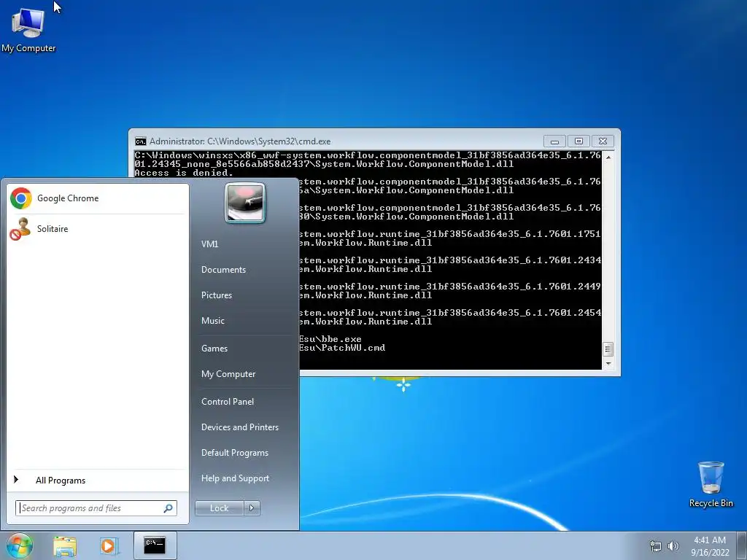Open Windows Explorer from the taskbar
This screenshot has width=747, height=560.
pyautogui.click(x=65, y=546)
